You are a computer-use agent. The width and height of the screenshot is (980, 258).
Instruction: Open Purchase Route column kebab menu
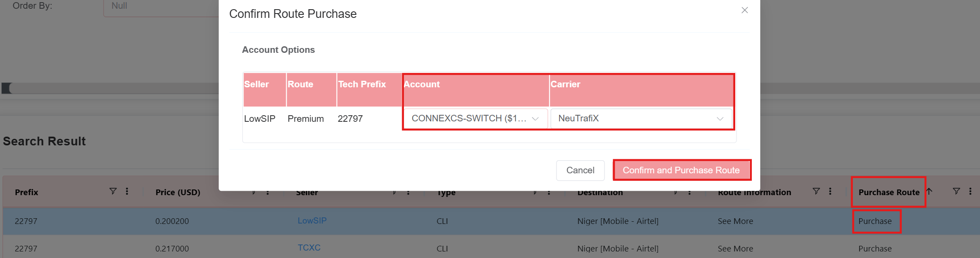tap(970, 191)
